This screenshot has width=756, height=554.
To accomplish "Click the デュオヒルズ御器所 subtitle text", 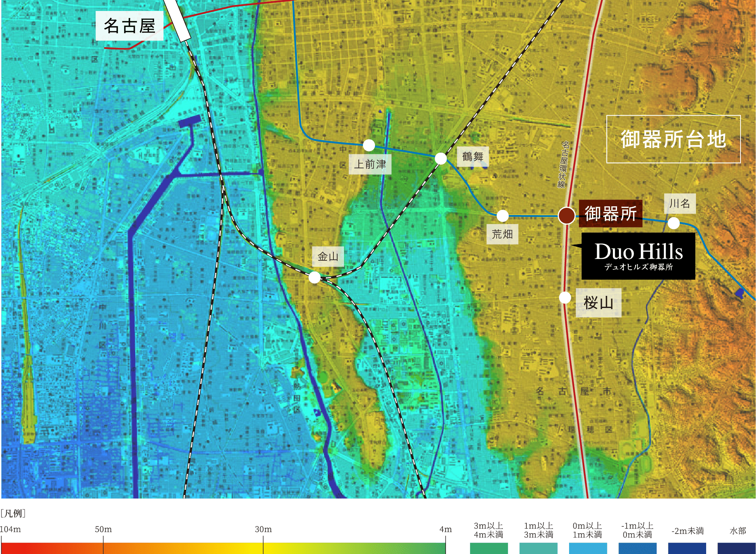I will pyautogui.click(x=639, y=267).
